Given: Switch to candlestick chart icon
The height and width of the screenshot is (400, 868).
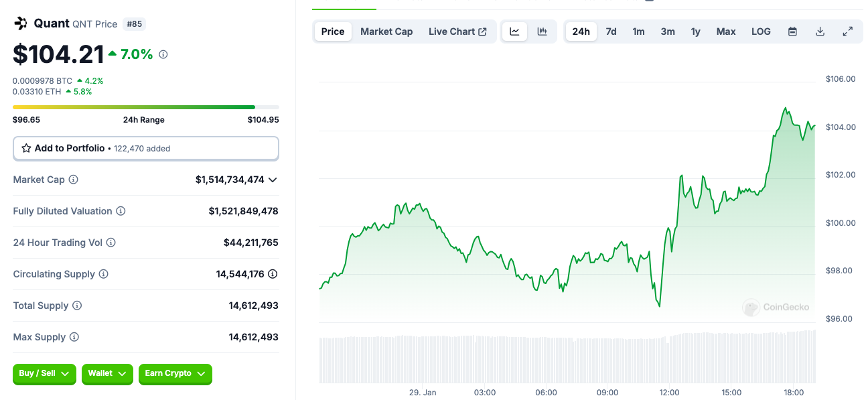Looking at the screenshot, I should [x=542, y=31].
